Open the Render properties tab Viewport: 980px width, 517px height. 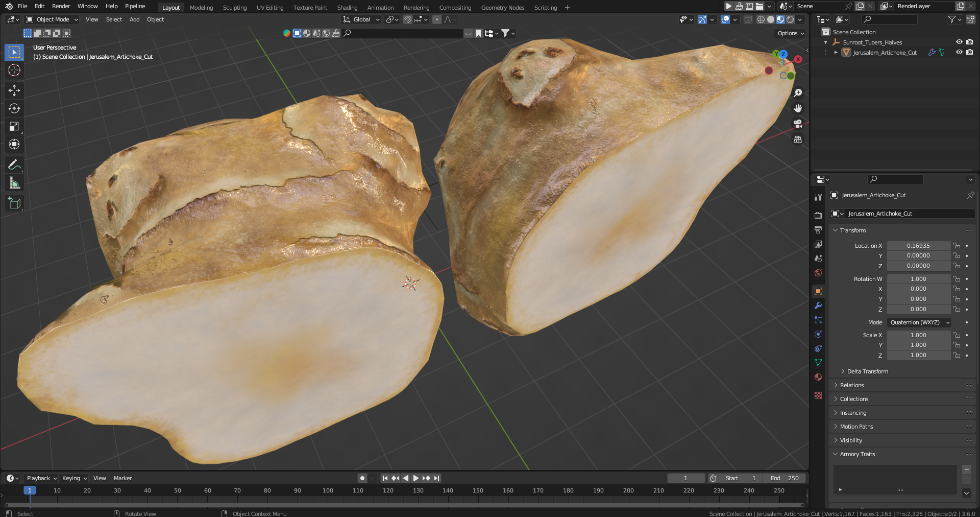pos(818,216)
